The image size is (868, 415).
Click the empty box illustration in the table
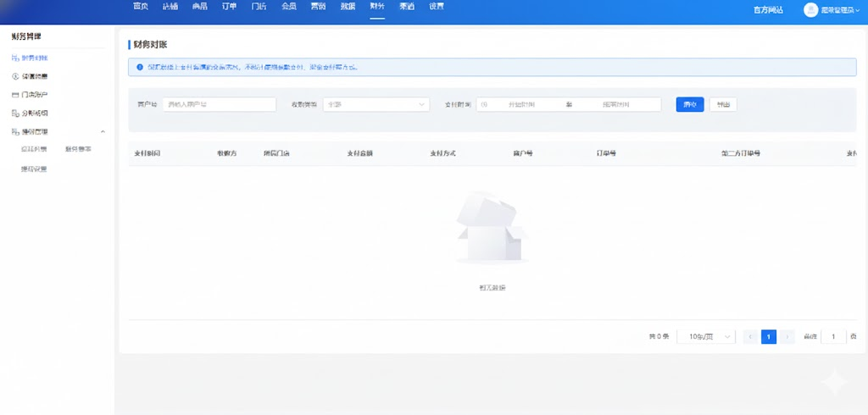pyautogui.click(x=492, y=228)
